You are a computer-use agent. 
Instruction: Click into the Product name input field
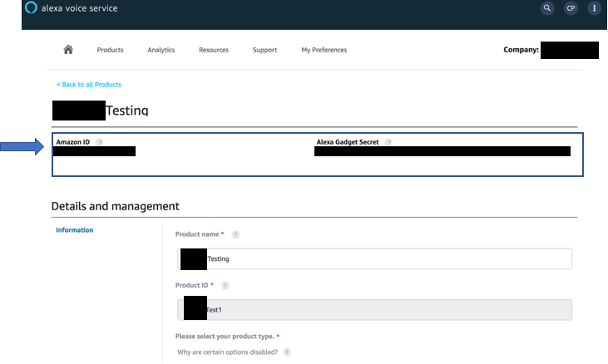click(374, 258)
